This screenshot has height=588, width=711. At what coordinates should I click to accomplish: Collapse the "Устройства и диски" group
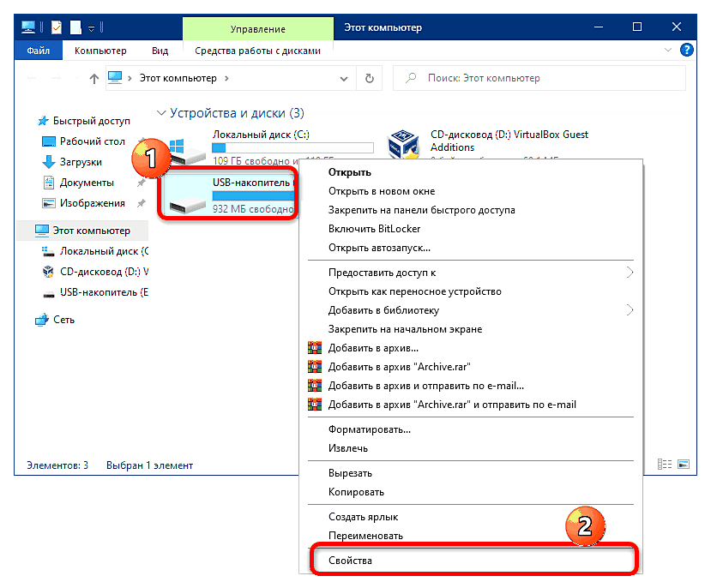click(x=160, y=113)
